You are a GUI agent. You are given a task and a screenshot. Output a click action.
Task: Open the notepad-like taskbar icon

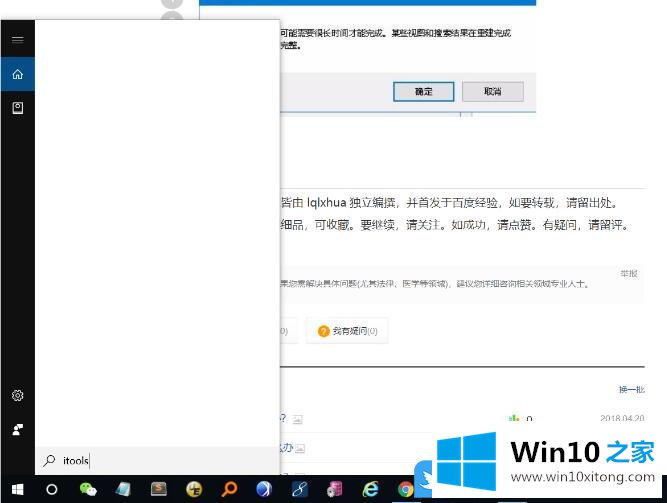123,489
